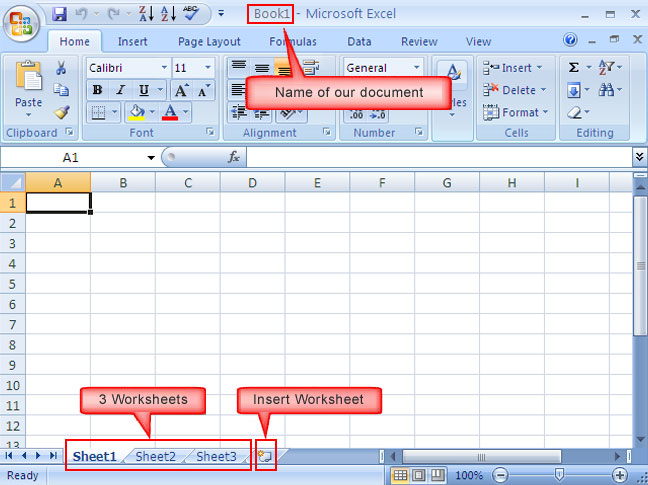
Task: Select all cells via corner button
Action: 13,182
